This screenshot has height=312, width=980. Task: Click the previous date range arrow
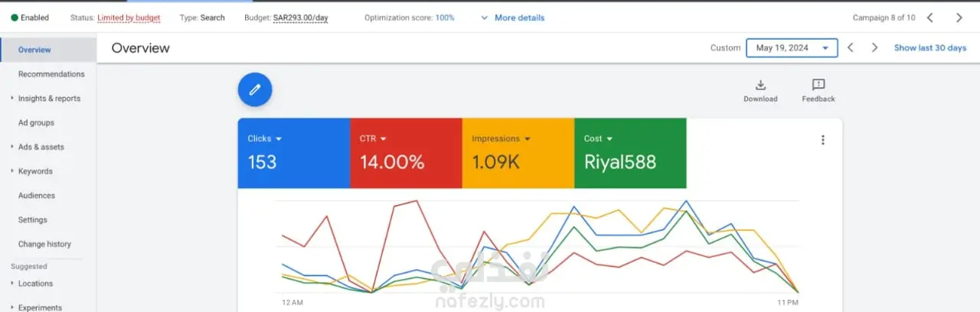(850, 47)
